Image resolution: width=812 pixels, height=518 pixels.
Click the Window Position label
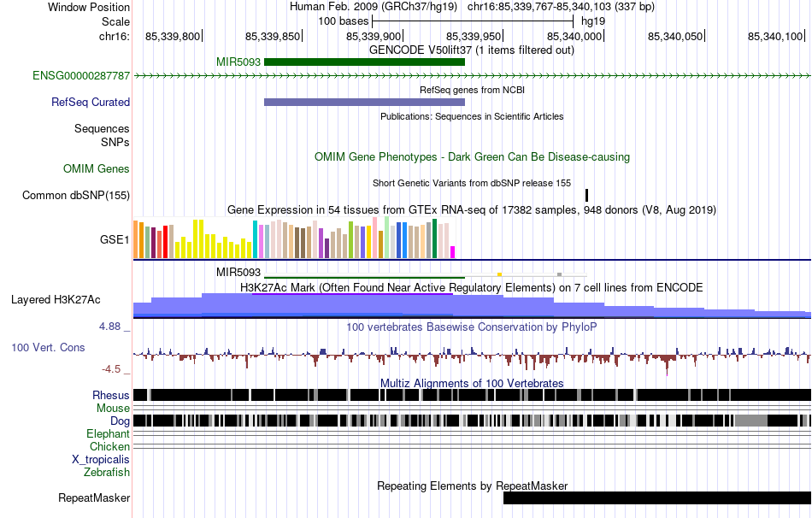pos(89,7)
